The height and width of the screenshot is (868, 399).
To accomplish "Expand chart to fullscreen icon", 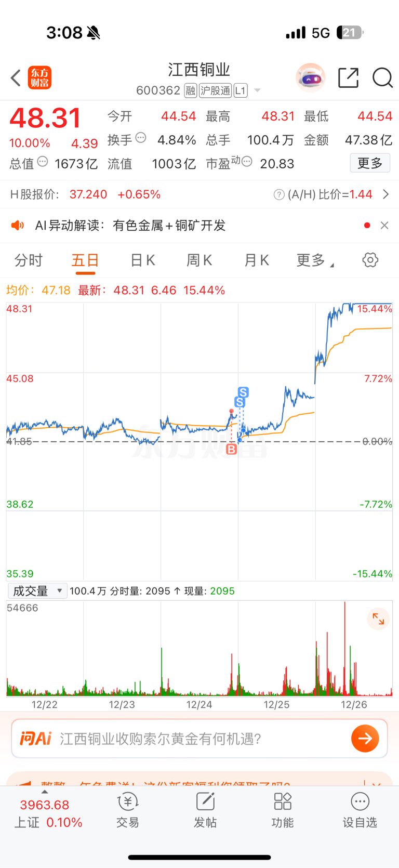I will point(378,619).
